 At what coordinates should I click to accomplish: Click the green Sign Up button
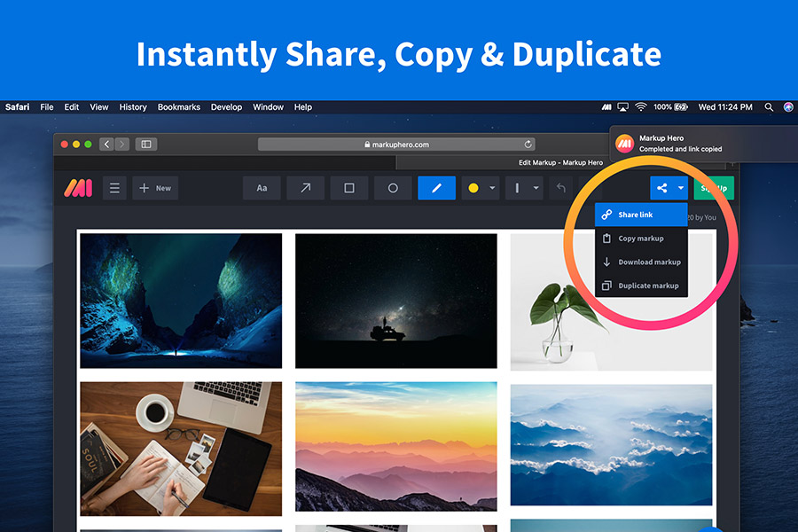click(714, 188)
